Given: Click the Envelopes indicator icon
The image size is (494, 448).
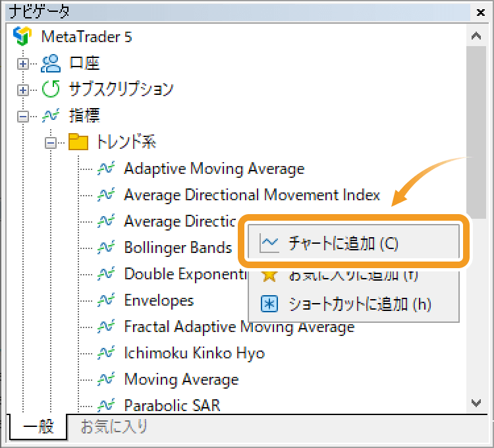Looking at the screenshot, I should click(106, 300).
